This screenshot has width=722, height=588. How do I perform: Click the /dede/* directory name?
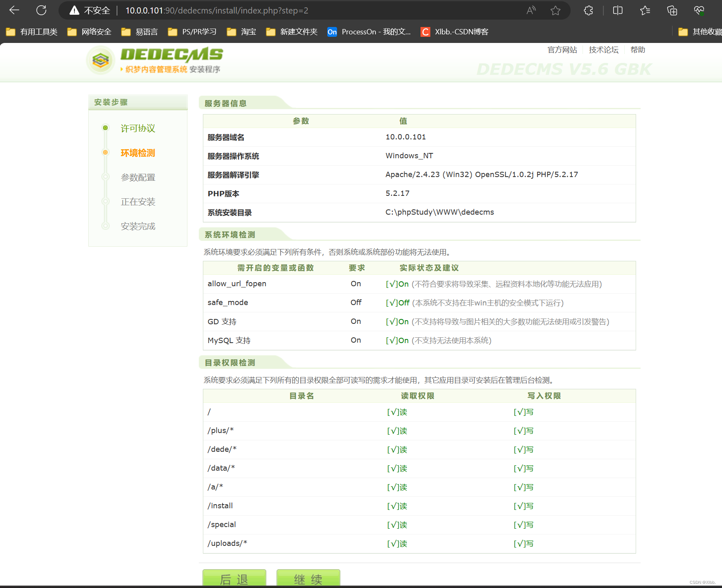222,449
